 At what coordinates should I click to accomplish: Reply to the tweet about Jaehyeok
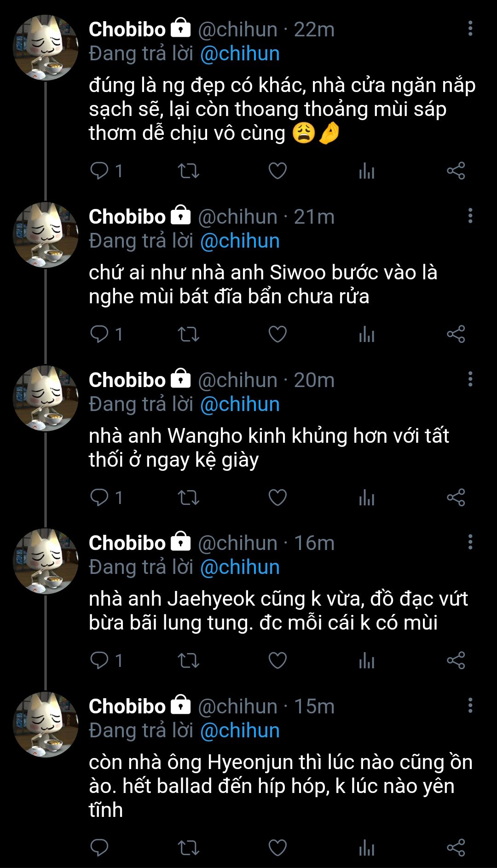[106, 660]
